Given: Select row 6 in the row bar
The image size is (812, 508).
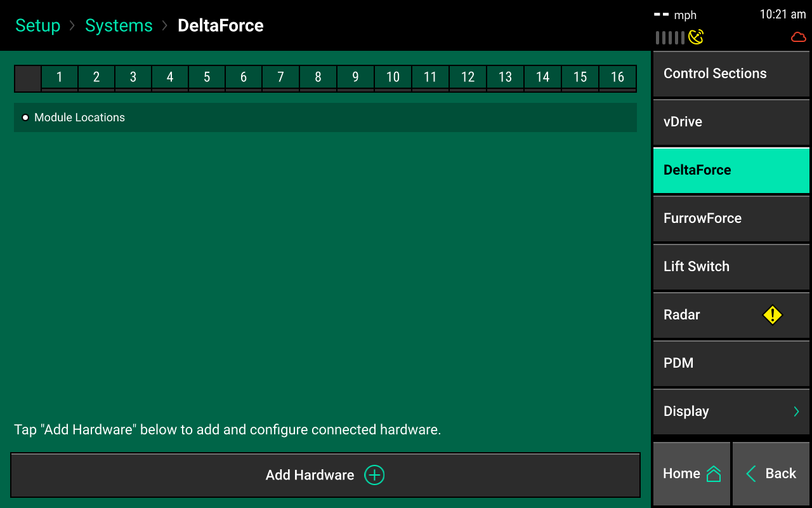Looking at the screenshot, I should pos(244,77).
